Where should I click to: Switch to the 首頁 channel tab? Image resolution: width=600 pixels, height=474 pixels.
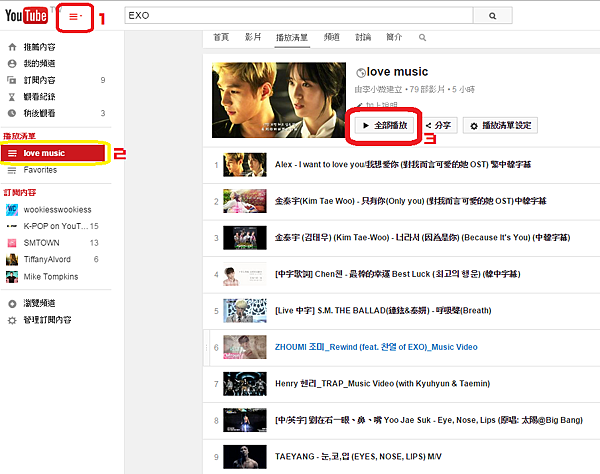click(x=221, y=37)
